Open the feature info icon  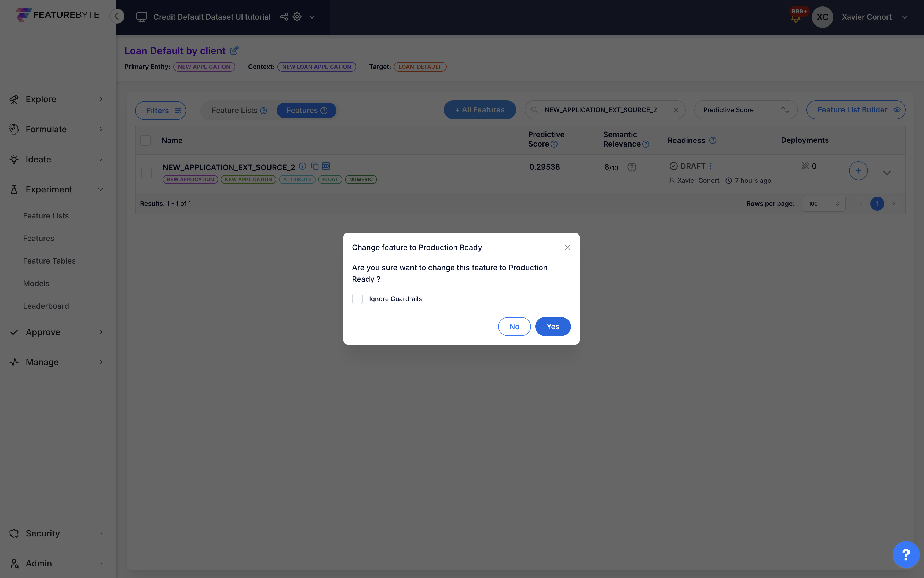pyautogui.click(x=303, y=166)
